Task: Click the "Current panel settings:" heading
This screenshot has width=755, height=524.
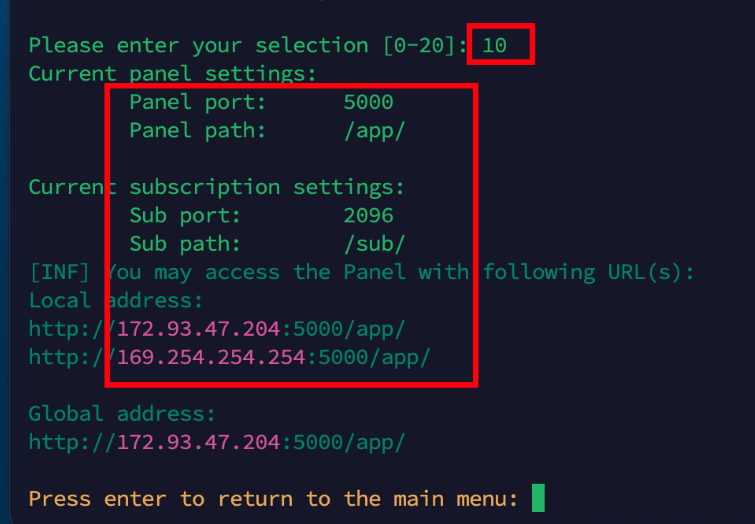Action: click(172, 74)
